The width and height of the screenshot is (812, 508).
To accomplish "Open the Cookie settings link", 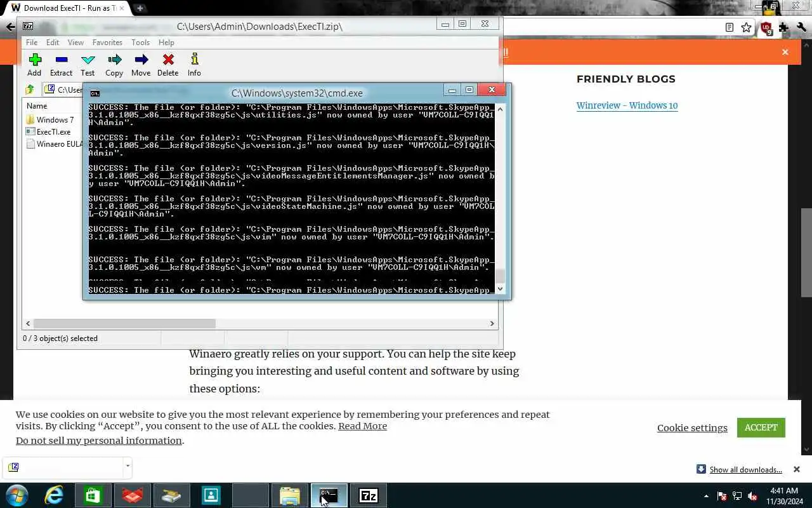I will 692,428.
